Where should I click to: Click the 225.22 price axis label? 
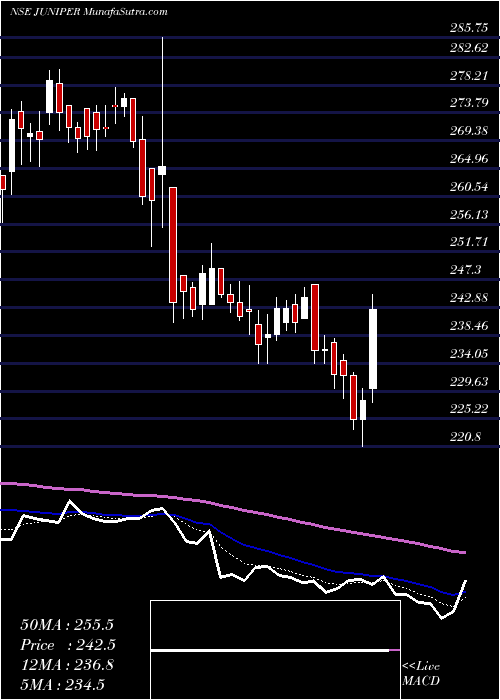468,409
